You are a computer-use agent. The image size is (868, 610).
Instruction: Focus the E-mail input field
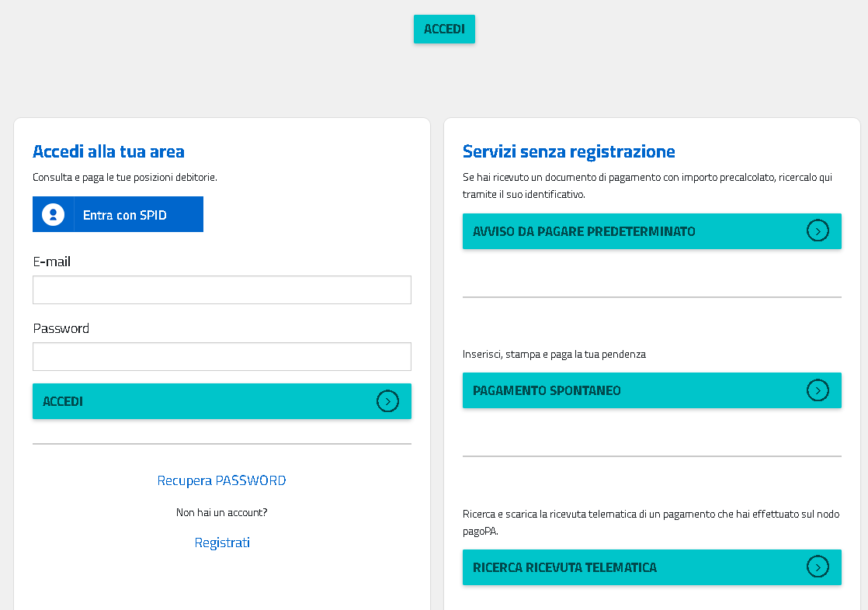point(221,289)
